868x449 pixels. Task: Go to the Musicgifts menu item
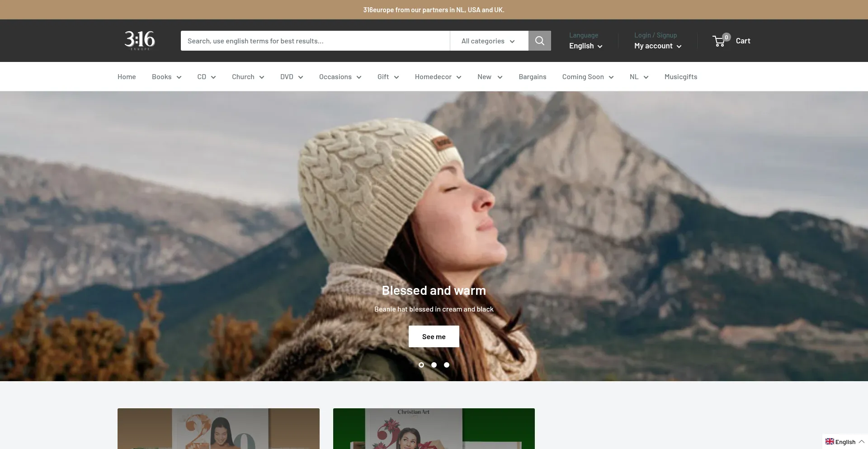tap(680, 77)
